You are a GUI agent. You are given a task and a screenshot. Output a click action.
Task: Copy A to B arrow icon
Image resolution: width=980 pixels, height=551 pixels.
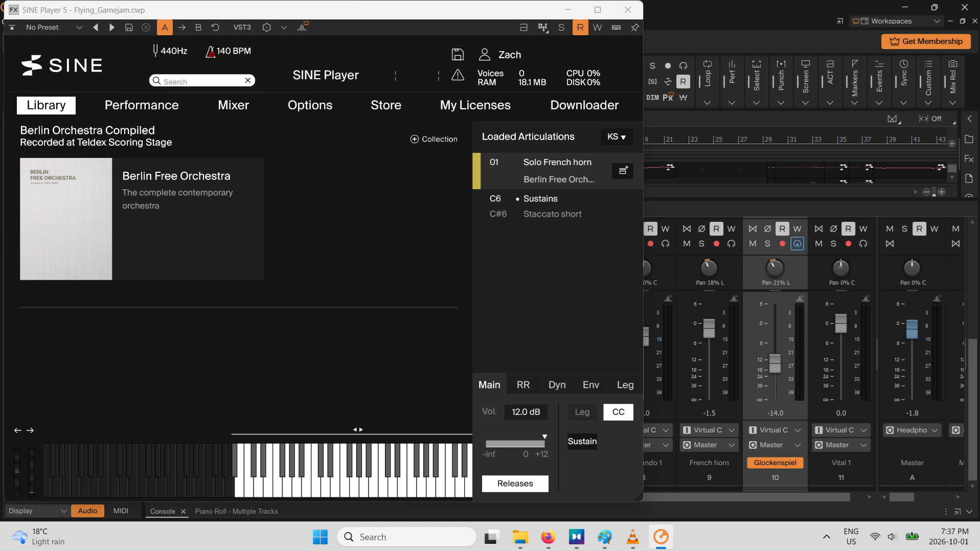coord(181,28)
